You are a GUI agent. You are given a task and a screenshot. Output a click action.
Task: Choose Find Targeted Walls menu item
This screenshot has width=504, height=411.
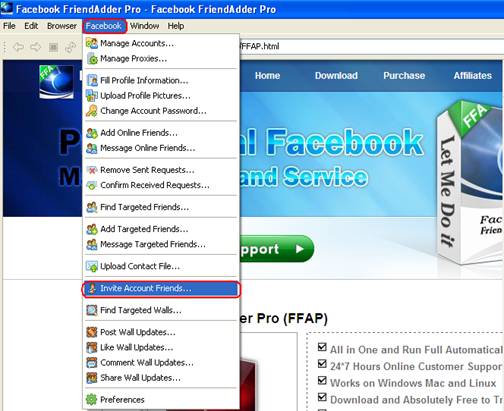161,310
